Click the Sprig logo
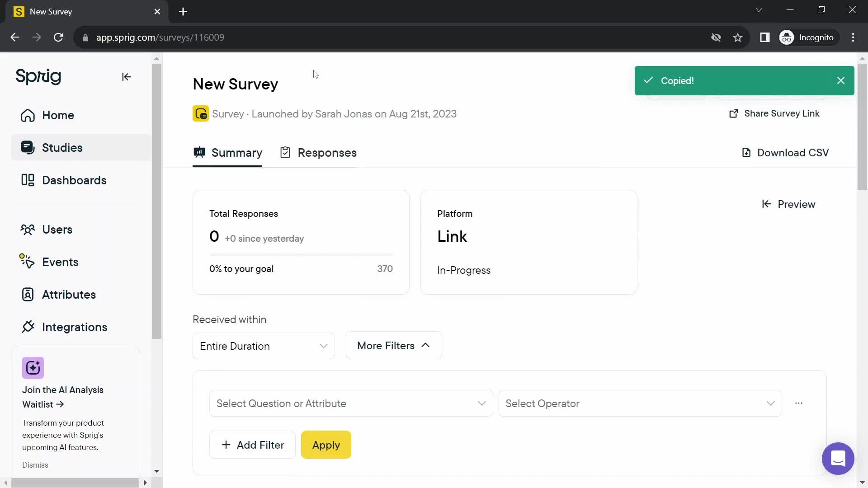Screen dimensions: 868x488 (38, 76)
